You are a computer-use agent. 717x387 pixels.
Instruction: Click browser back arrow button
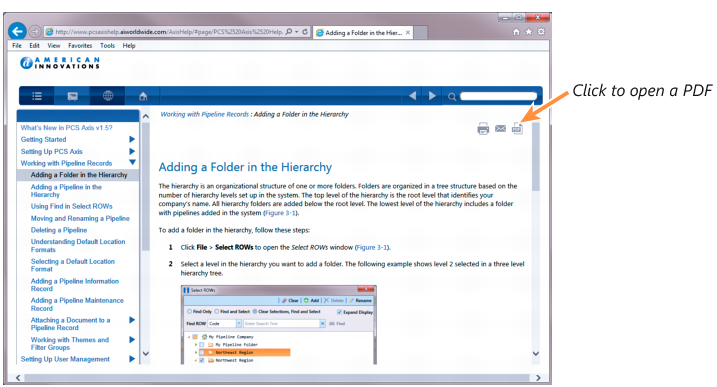(x=17, y=31)
